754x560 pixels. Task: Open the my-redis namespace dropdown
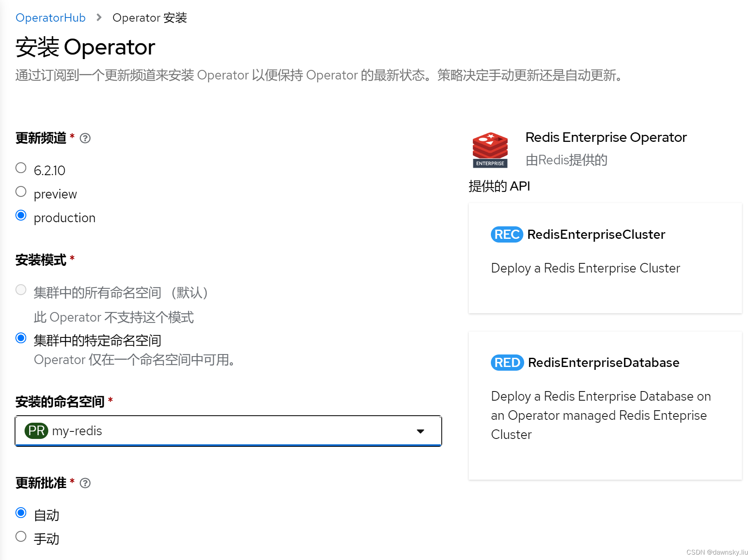coord(228,431)
